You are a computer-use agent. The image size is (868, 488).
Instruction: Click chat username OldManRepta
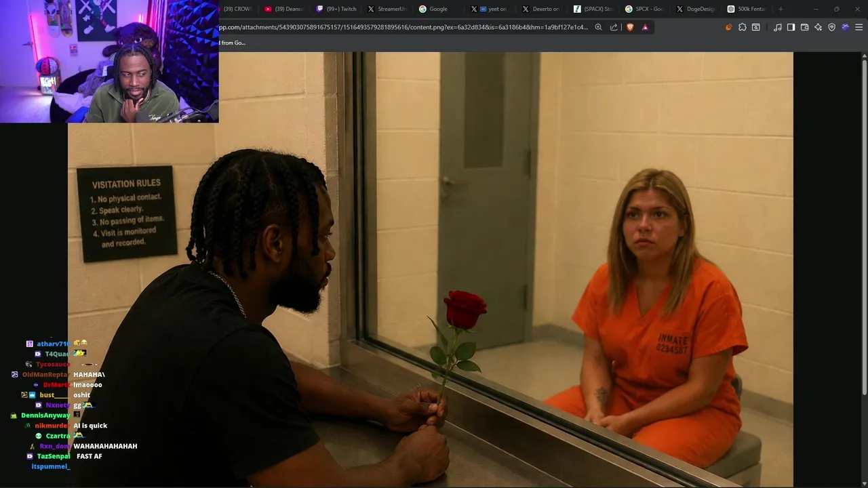click(45, 375)
